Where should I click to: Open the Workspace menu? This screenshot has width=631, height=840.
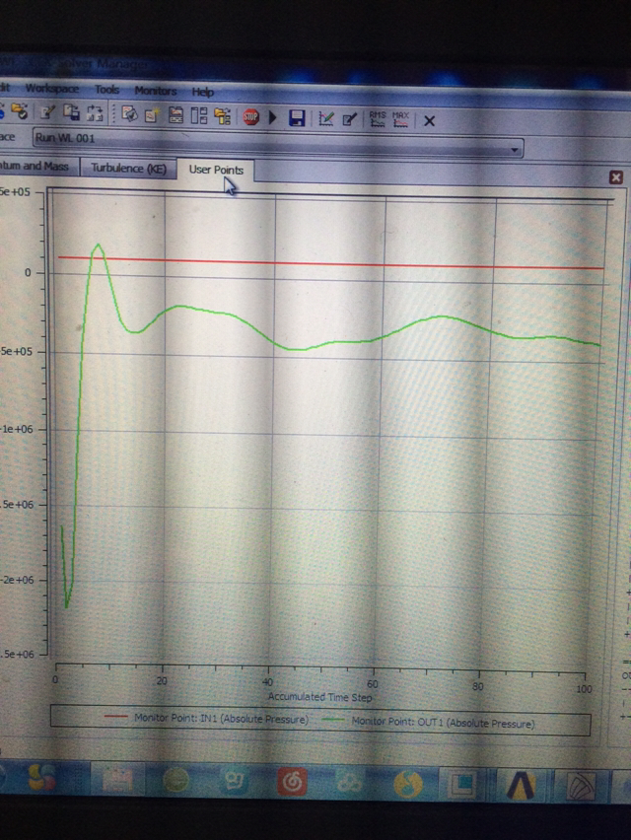coord(52,89)
